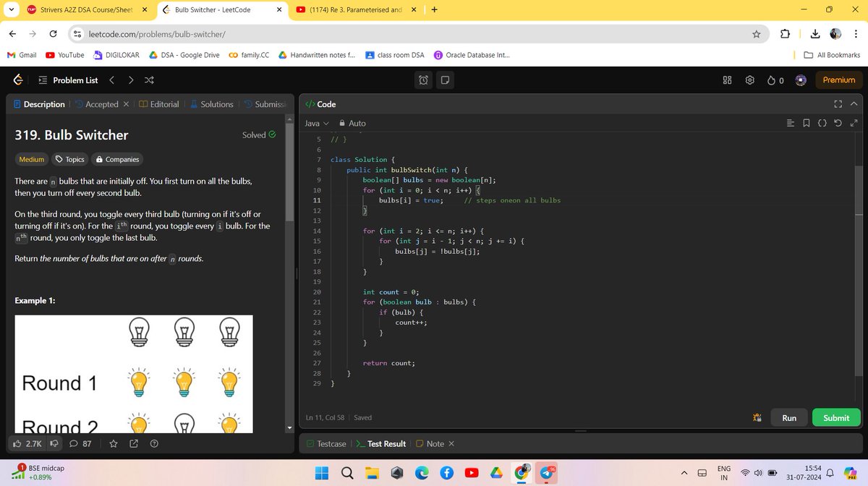Show hidden system tray icons
The height and width of the screenshot is (486, 868).
(x=684, y=473)
